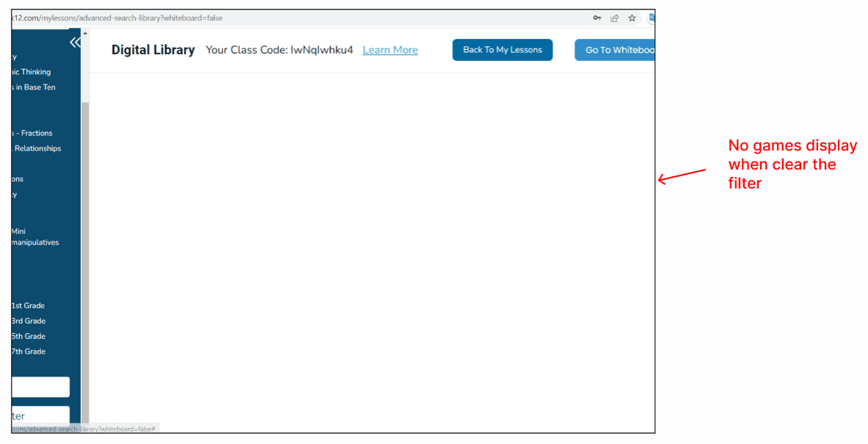Select the 1st Grade filter
This screenshot has height=444, width=868.
(x=28, y=305)
